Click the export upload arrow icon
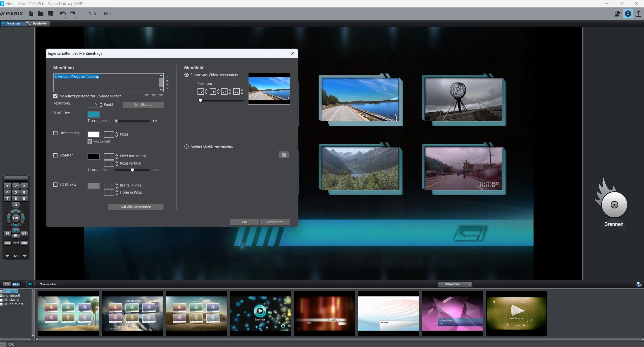 click(638, 14)
